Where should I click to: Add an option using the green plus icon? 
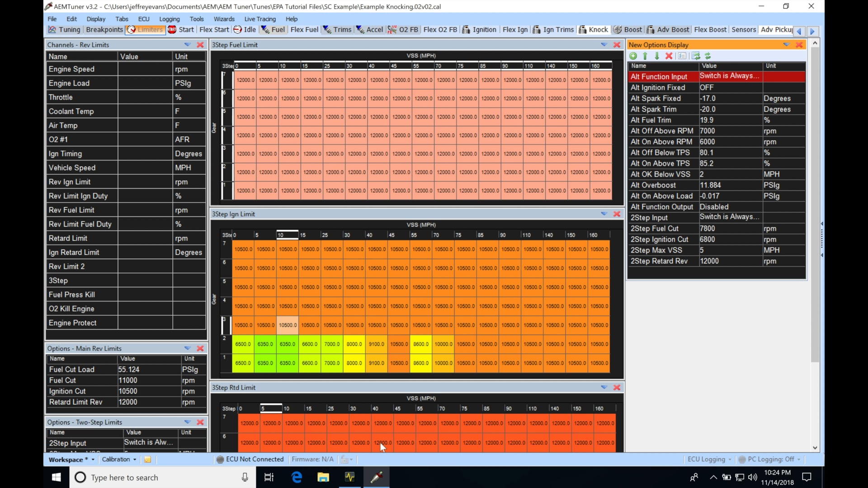[x=633, y=56]
